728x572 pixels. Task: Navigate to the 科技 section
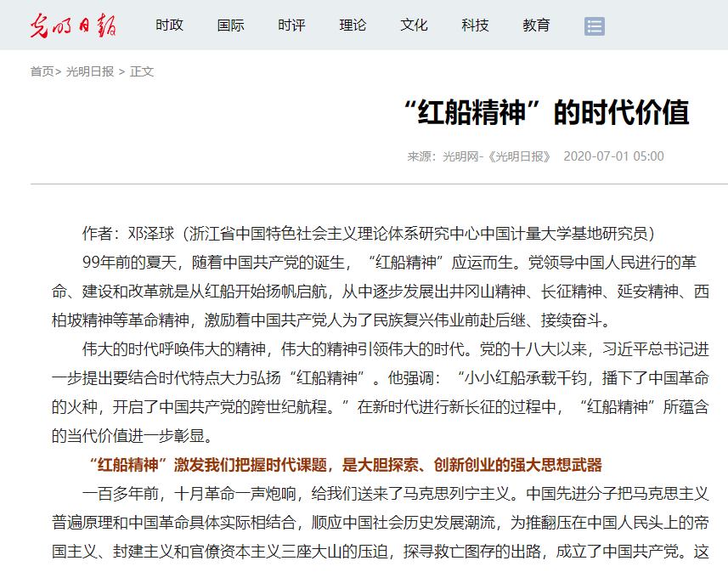(x=475, y=25)
